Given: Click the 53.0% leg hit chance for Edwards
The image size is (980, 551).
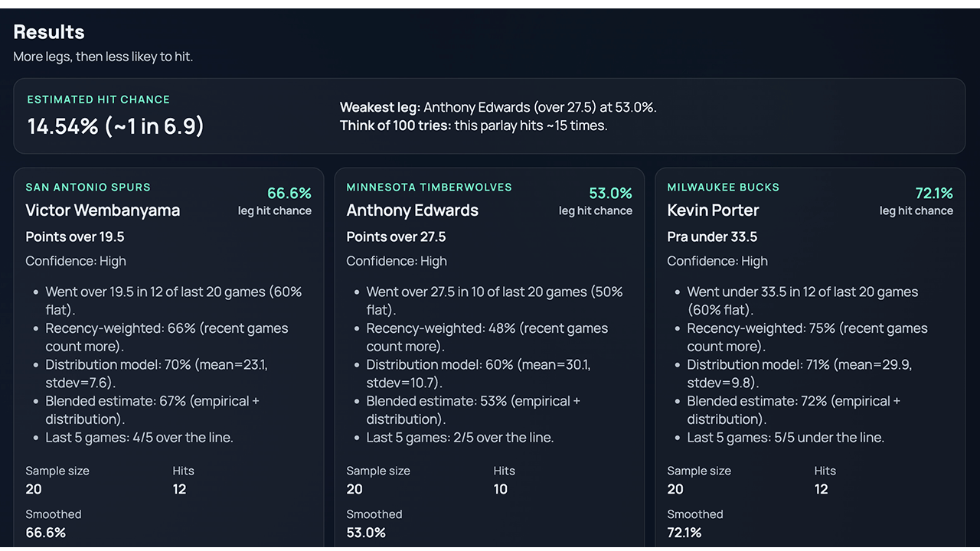Looking at the screenshot, I should pyautogui.click(x=609, y=194).
